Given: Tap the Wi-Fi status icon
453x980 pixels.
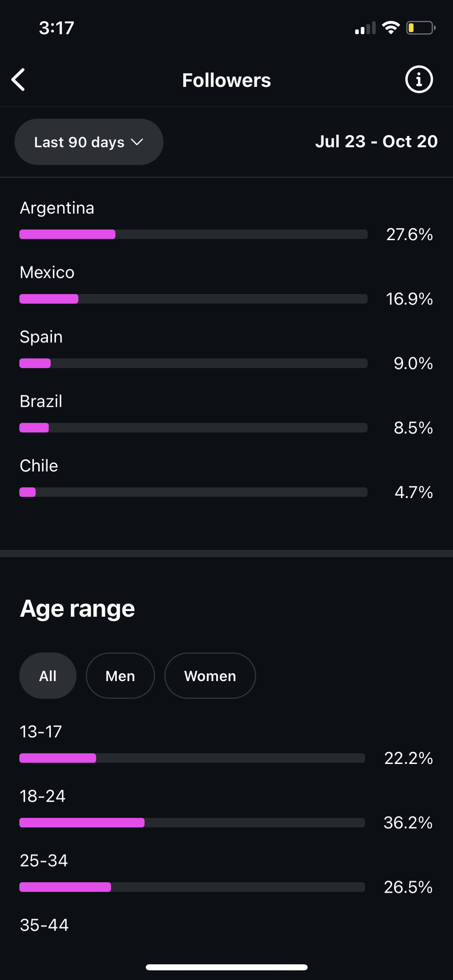Looking at the screenshot, I should point(390,28).
